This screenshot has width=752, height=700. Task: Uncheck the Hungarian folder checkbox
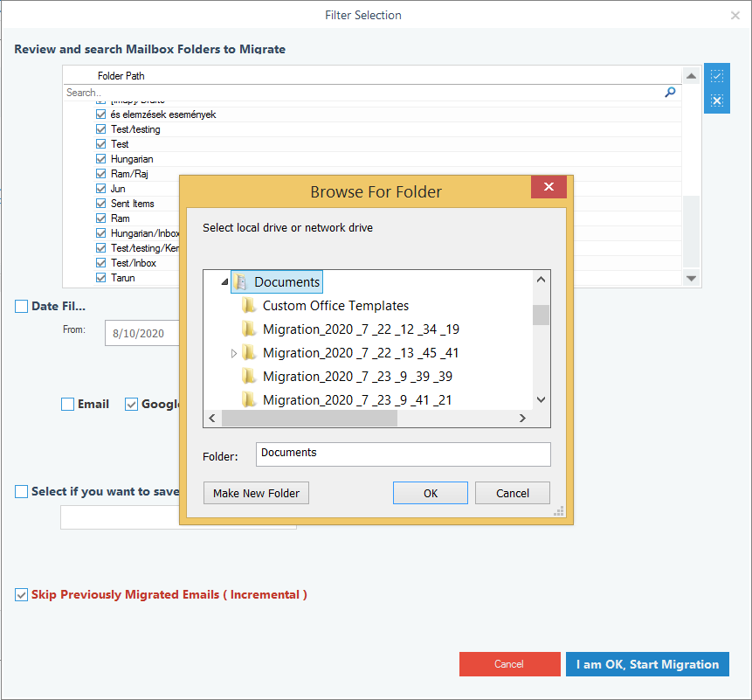pyautogui.click(x=100, y=159)
